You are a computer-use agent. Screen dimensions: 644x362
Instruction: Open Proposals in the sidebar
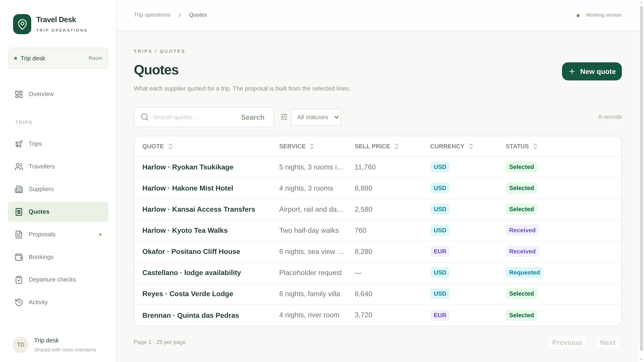(58, 234)
